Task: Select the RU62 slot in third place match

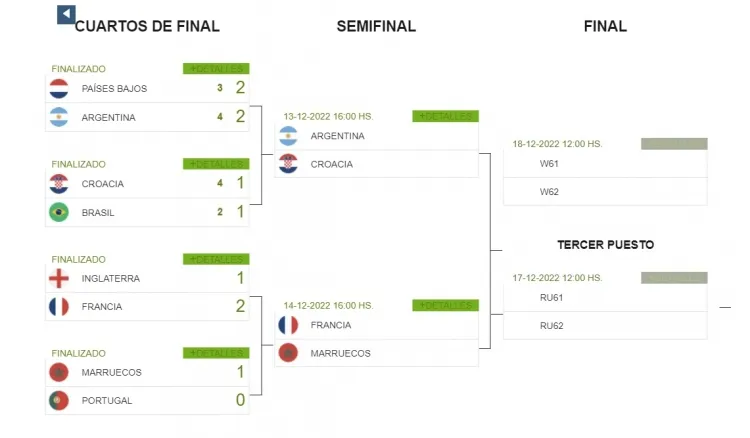Action: tap(605, 326)
